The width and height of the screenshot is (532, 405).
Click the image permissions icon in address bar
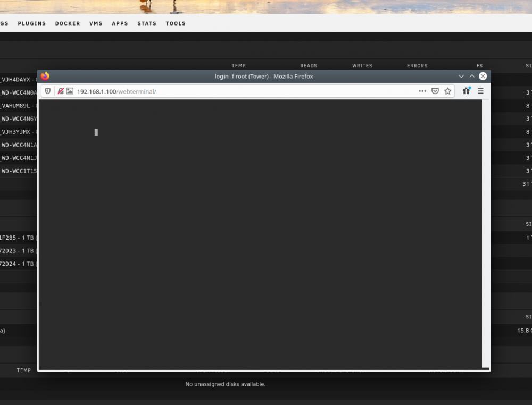(70, 91)
